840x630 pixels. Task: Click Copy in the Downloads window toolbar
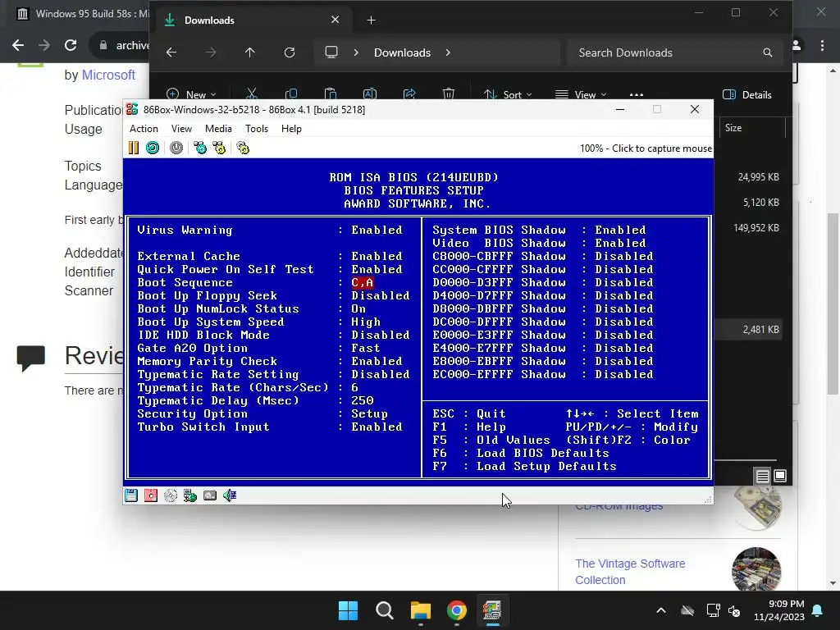(291, 94)
